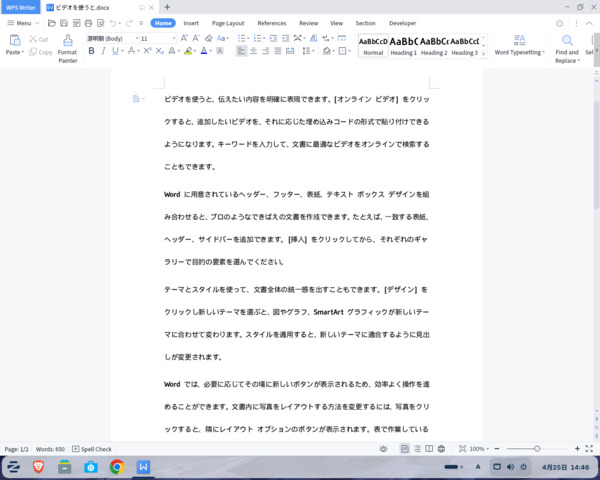Save the document using the toolbar icon
The height and width of the screenshot is (480, 600).
[x=64, y=23]
